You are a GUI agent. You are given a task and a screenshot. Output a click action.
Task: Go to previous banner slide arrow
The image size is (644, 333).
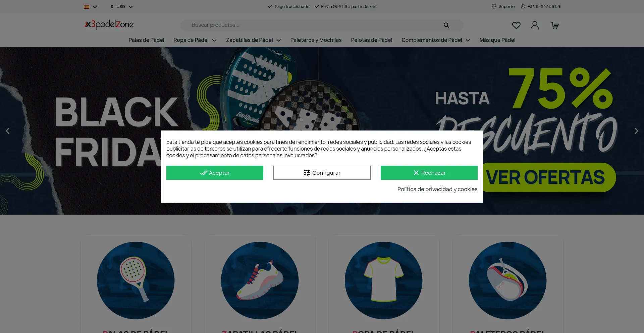click(x=8, y=131)
